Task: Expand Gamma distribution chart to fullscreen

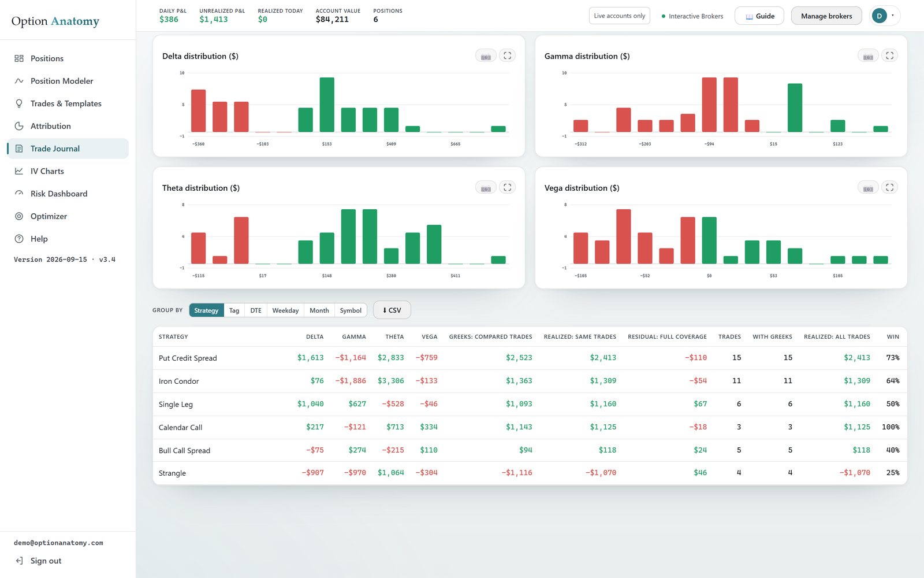Action: click(889, 55)
